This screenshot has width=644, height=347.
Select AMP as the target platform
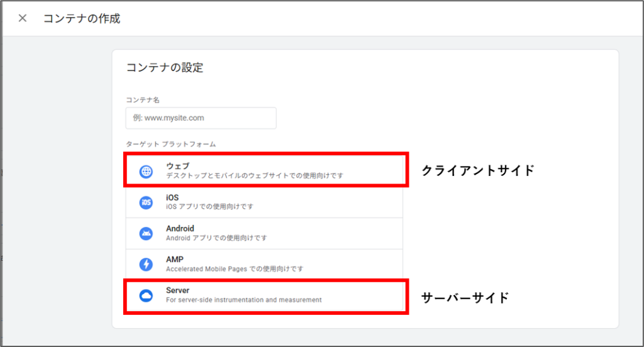(264, 264)
